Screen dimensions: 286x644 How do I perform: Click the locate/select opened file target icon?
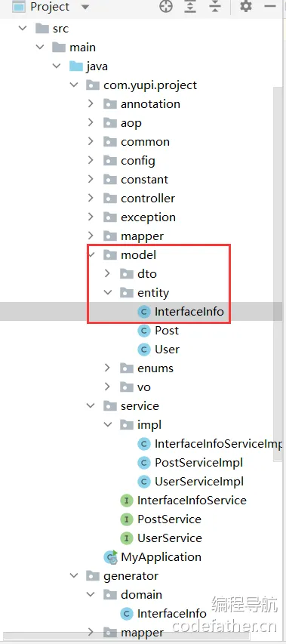(x=166, y=7)
